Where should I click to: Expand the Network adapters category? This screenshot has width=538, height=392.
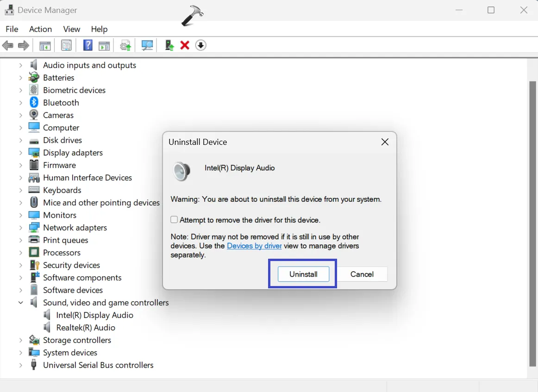[x=20, y=227]
